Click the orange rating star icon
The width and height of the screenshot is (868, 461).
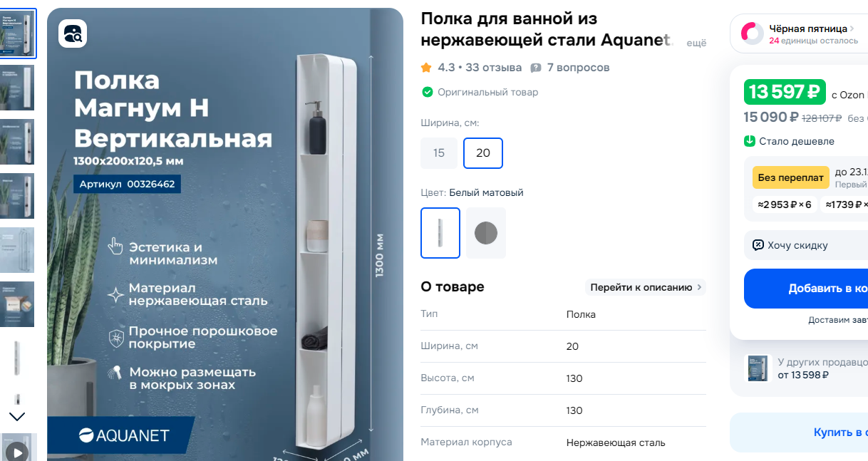[426, 68]
